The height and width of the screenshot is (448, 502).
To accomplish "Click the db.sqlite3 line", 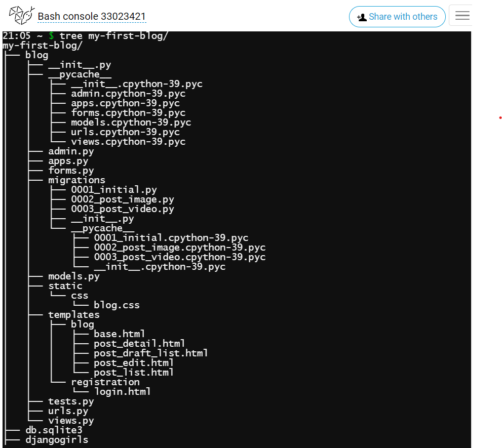I will [54, 430].
